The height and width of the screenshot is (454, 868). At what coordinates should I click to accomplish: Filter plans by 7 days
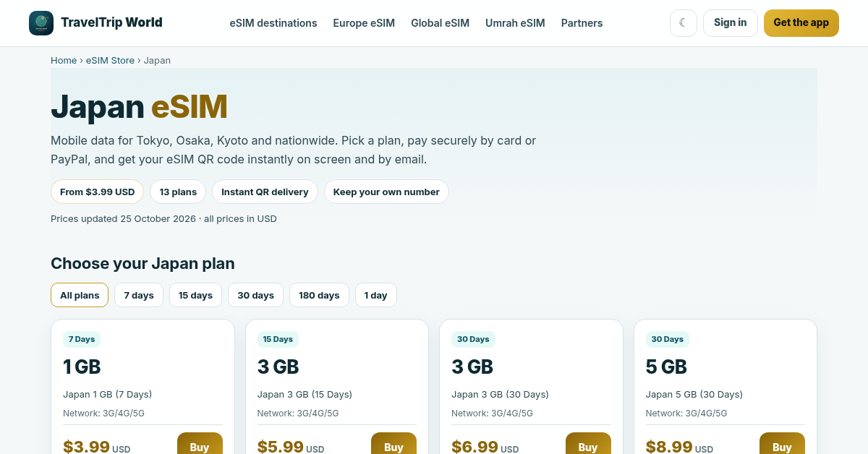(x=139, y=295)
